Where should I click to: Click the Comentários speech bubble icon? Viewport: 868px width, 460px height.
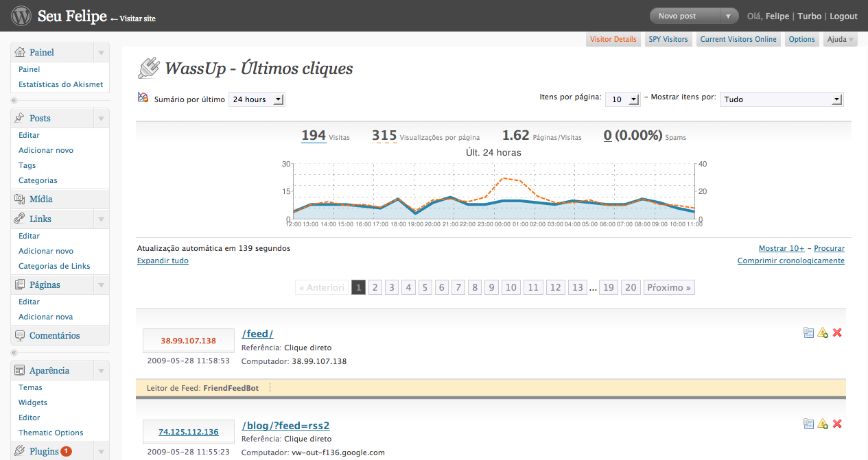[19, 335]
